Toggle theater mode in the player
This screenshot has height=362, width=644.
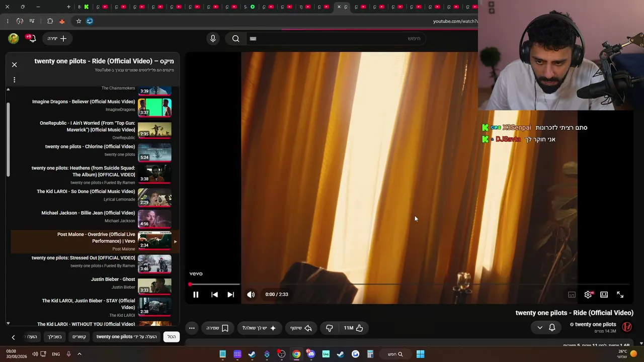tap(604, 295)
